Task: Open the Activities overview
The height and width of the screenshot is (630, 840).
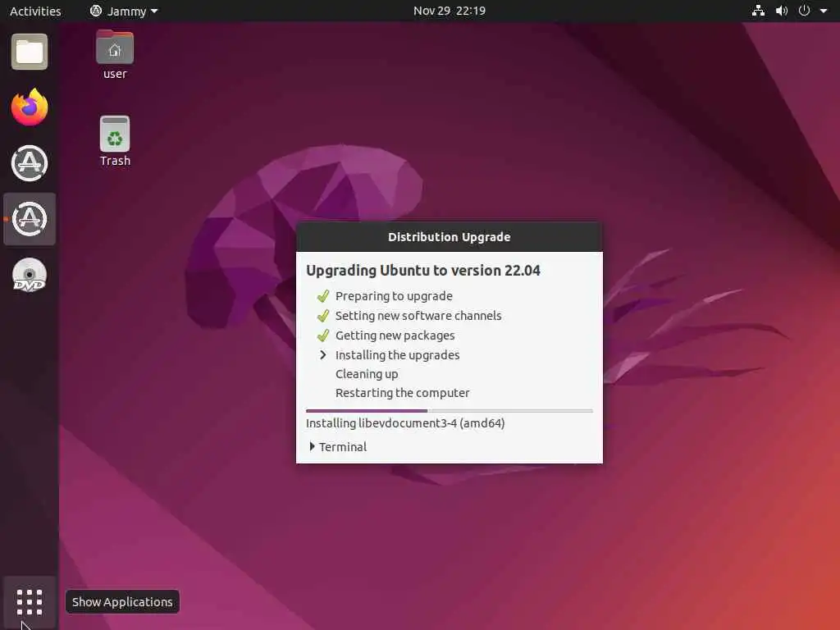Action: tap(35, 11)
